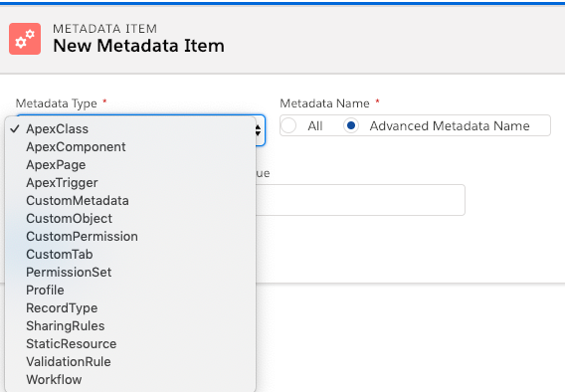Click the Metadata Type dropdown arrows
The image size is (565, 392).
click(258, 130)
